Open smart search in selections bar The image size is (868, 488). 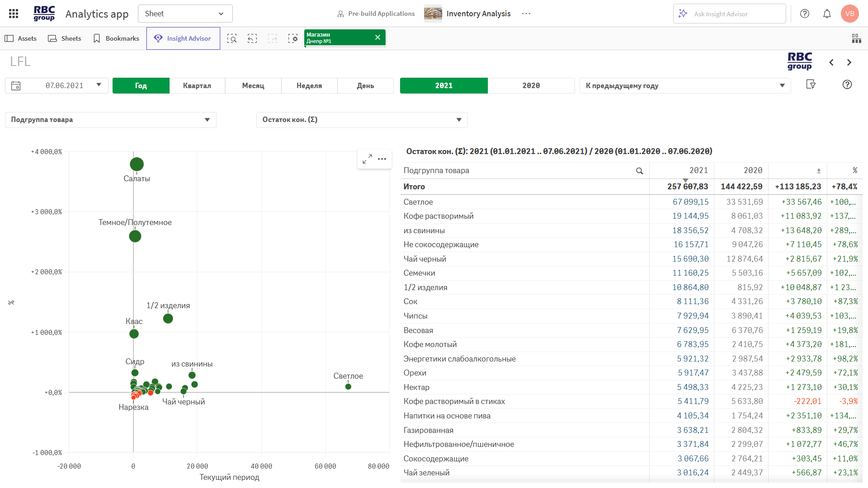click(232, 38)
